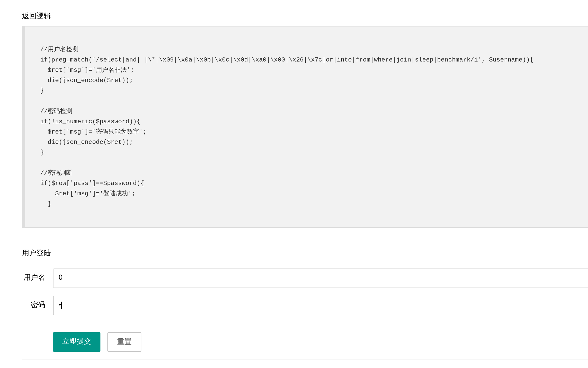The width and height of the screenshot is (588, 368).
Task: Click the 返回逻辑 section heading
Action: (x=36, y=16)
